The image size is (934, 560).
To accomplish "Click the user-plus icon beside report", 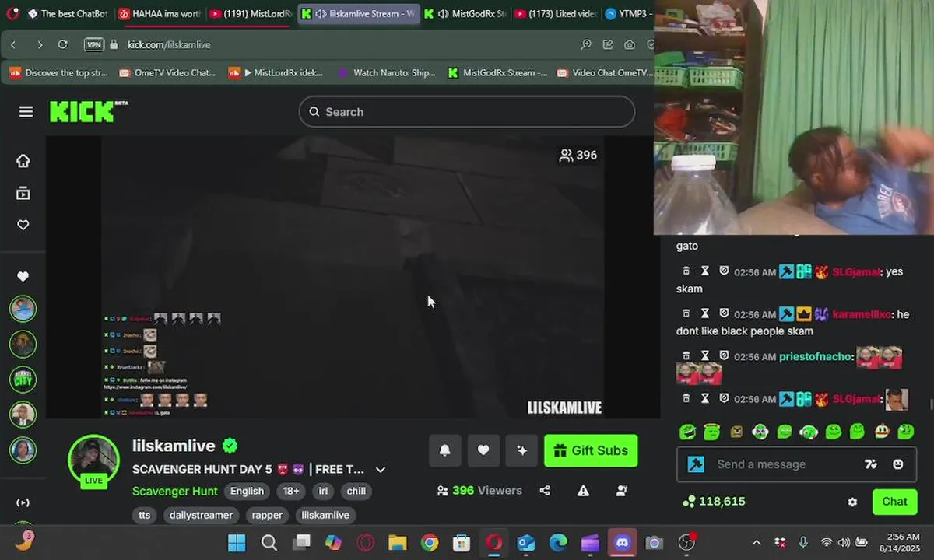I will 622,491.
